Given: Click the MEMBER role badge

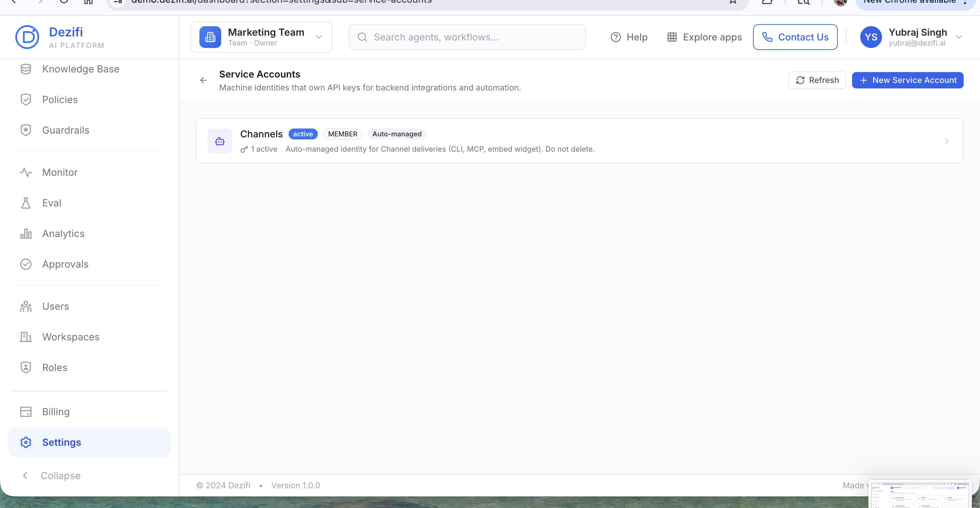Looking at the screenshot, I should point(342,134).
